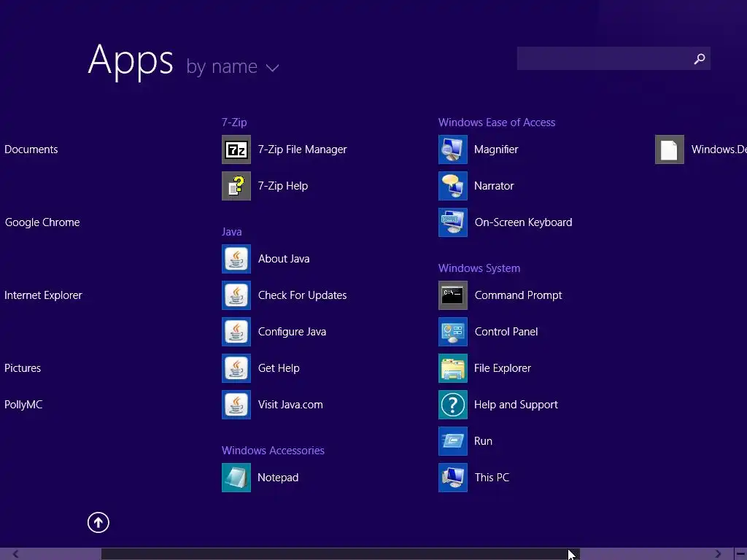Click the 'Narrator' label text
The width and height of the screenshot is (747, 560).
point(494,186)
